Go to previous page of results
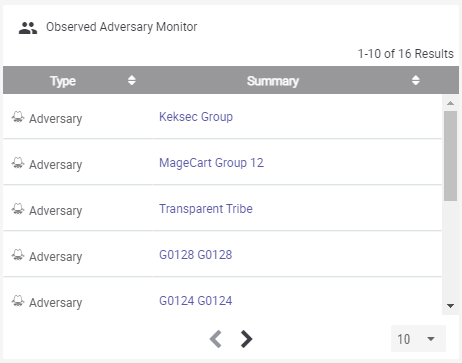 pyautogui.click(x=216, y=339)
